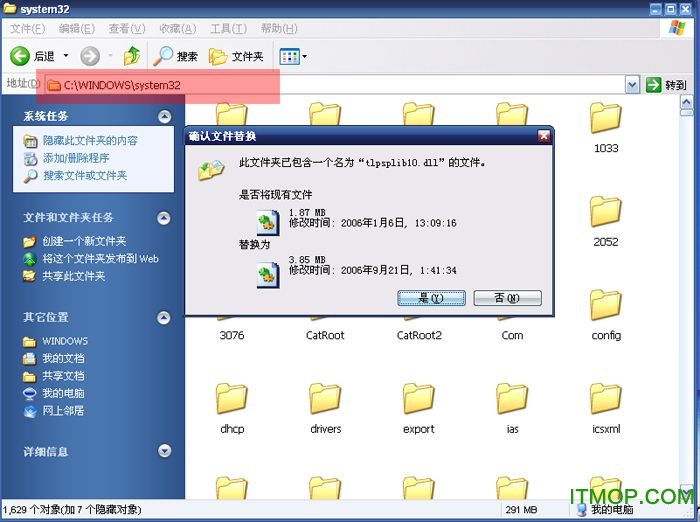This screenshot has width=700, height=522.
Task: Open 我的文档 in other places
Action: (63, 359)
